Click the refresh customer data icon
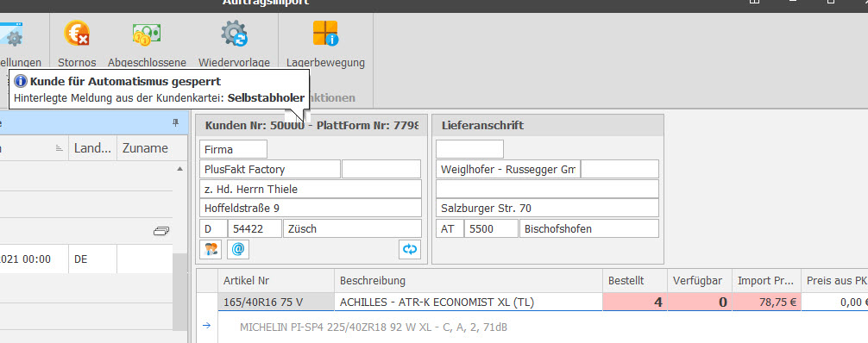Image resolution: width=868 pixels, height=343 pixels. 410,249
